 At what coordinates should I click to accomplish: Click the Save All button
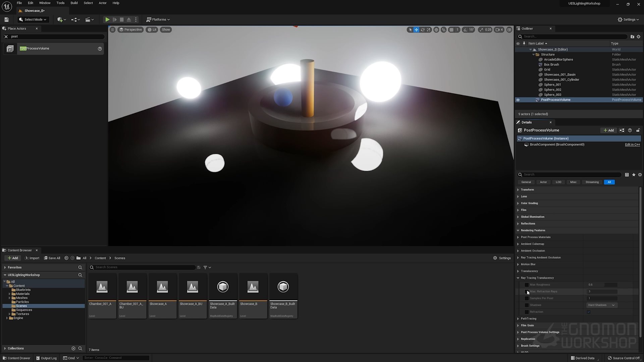52,258
